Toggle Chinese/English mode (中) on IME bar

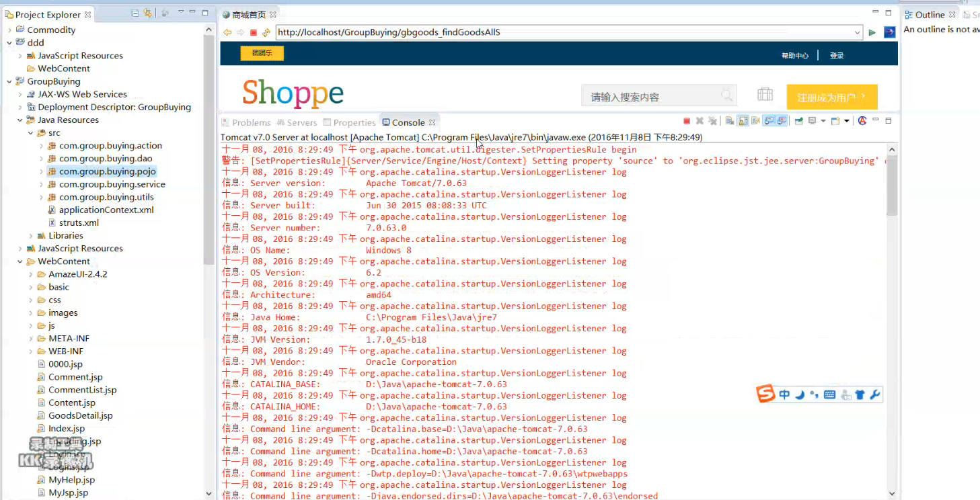pyautogui.click(x=784, y=394)
